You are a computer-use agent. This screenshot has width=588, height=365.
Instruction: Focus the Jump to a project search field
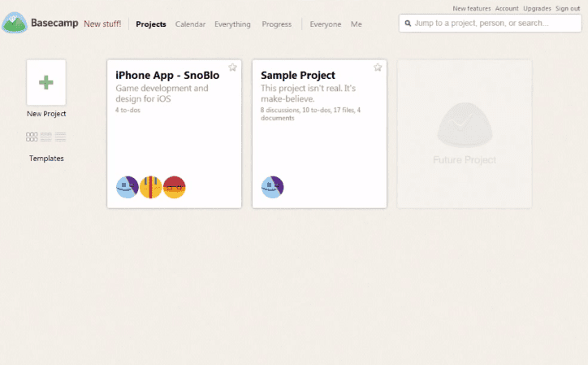pos(490,24)
